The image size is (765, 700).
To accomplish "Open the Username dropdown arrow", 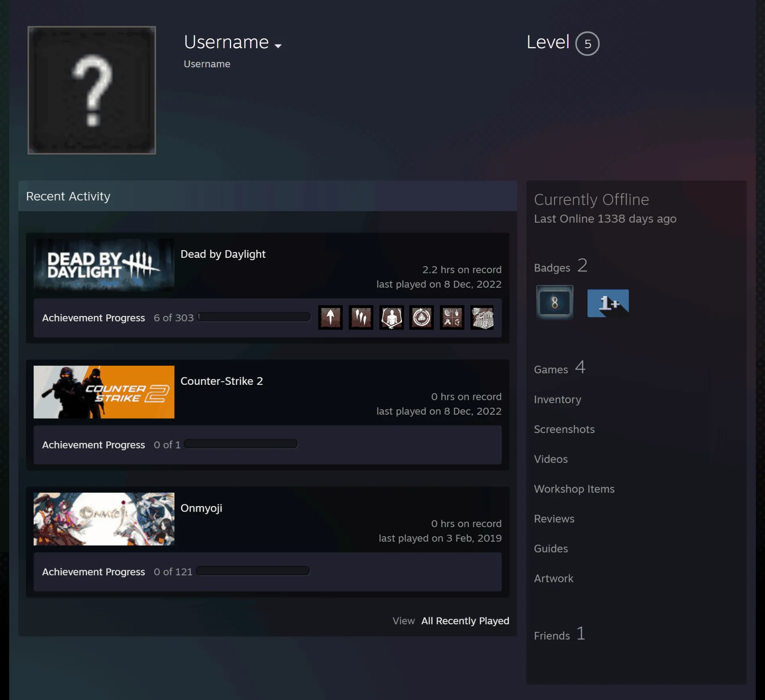I will click(278, 46).
